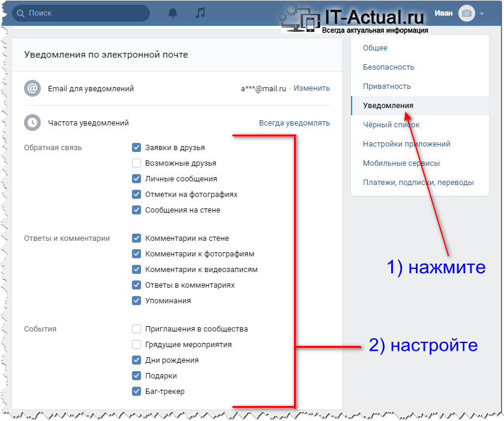
Task: Open the notifications bell icon
Action: pyautogui.click(x=173, y=13)
